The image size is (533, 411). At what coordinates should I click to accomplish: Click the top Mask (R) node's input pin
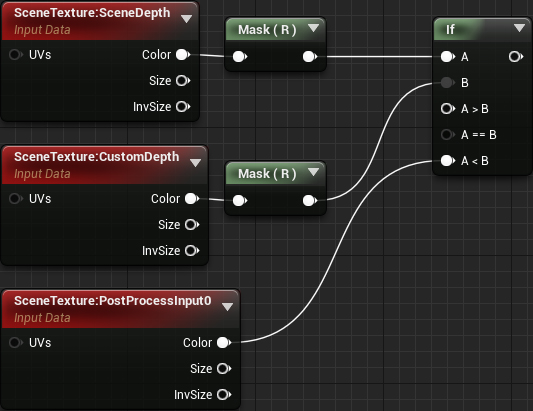pyautogui.click(x=240, y=56)
